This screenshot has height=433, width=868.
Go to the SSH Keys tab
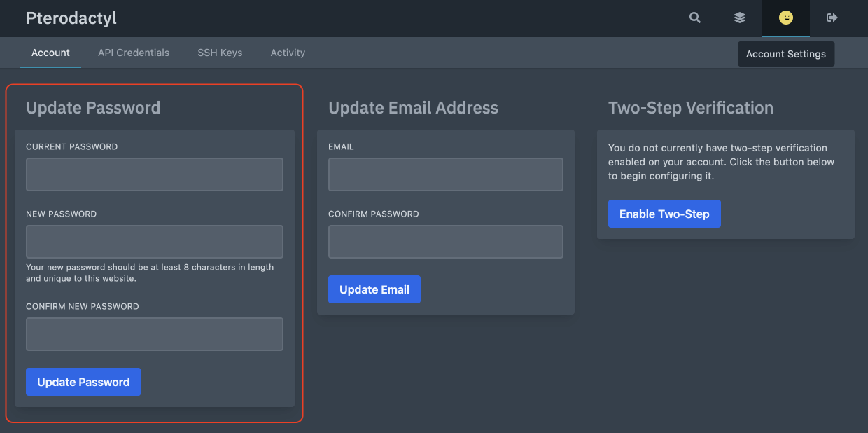click(x=220, y=53)
